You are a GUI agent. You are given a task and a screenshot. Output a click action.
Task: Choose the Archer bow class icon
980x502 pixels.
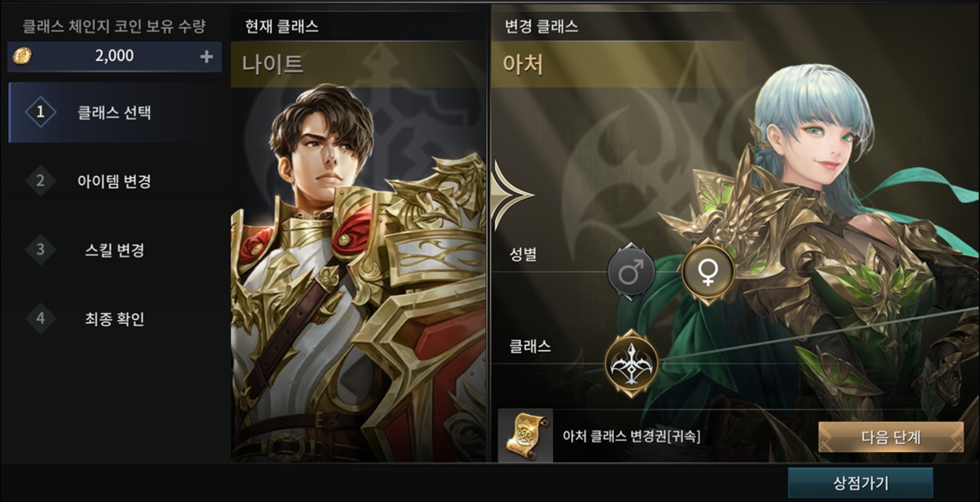(x=631, y=363)
